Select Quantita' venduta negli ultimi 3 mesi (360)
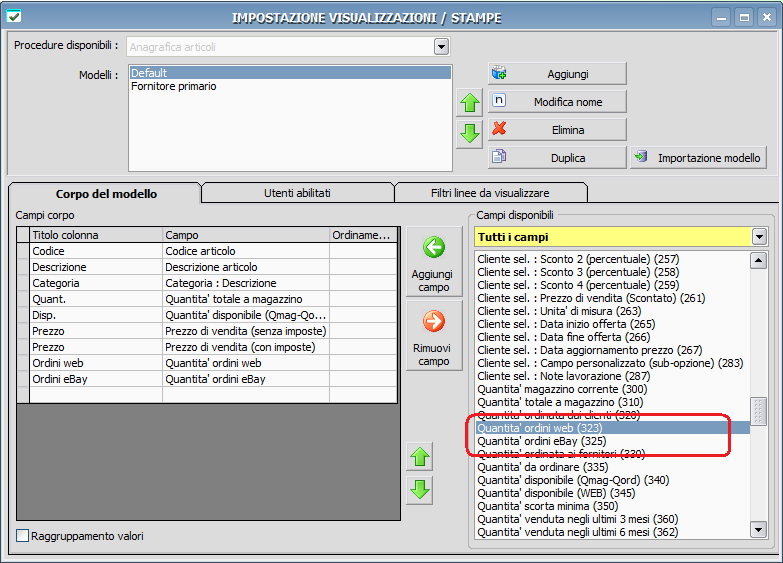This screenshot has width=783, height=563. point(613,519)
